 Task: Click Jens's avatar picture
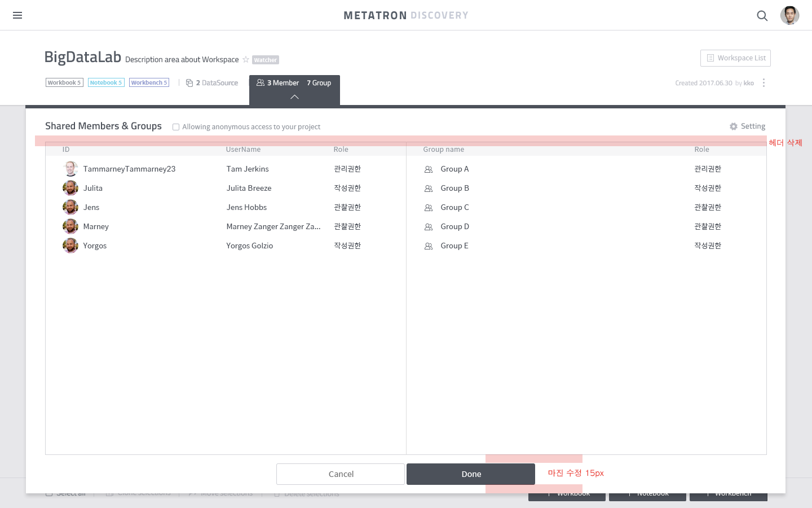pos(70,207)
